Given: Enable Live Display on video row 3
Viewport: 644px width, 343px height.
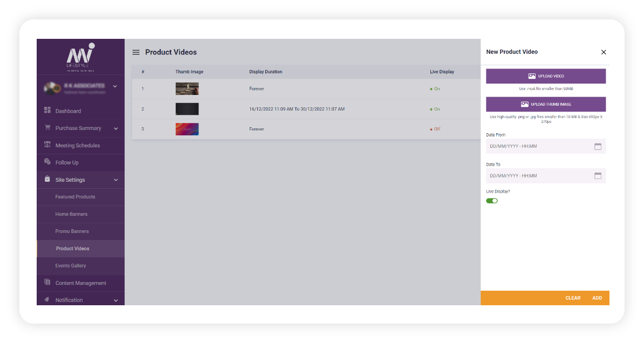Looking at the screenshot, I should (435, 129).
